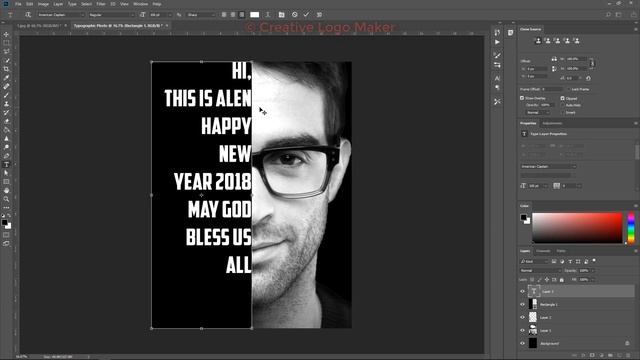Image resolution: width=640 pixels, height=360 pixels.
Task: Open overlay blend mode Normal dropdown
Action: point(538,113)
